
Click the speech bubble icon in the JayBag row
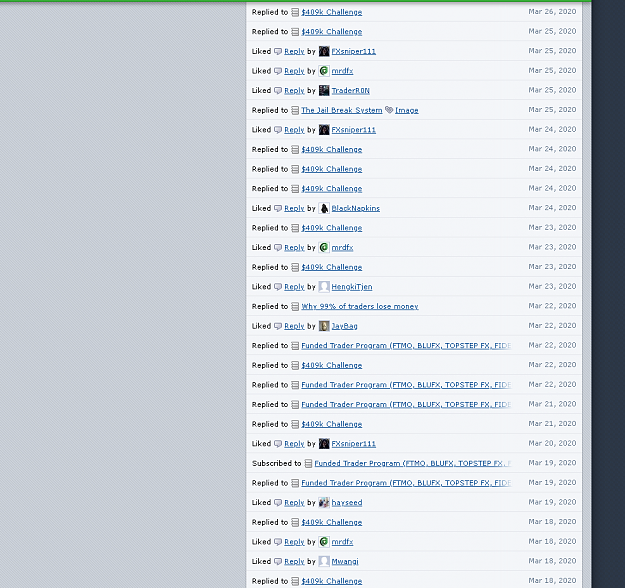pyautogui.click(x=278, y=326)
